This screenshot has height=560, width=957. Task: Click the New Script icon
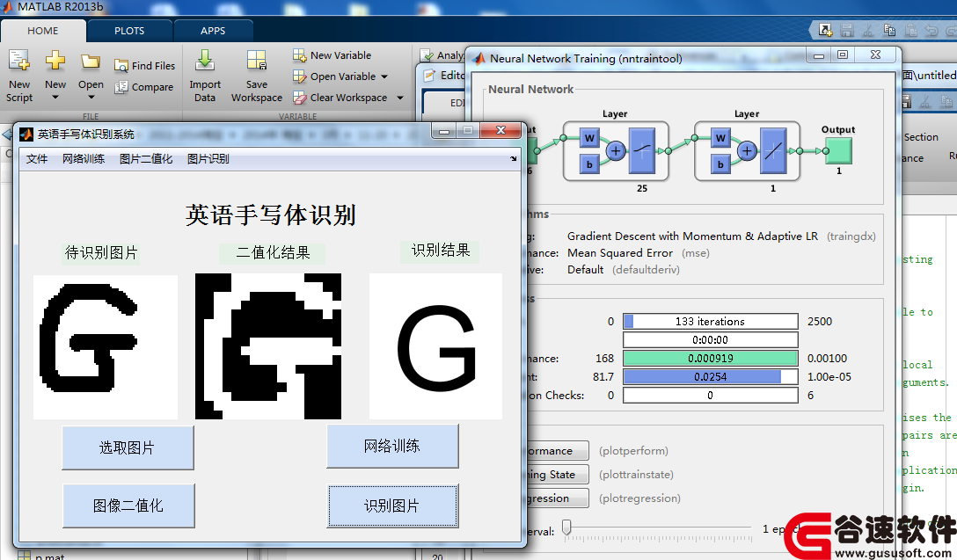pos(19,61)
